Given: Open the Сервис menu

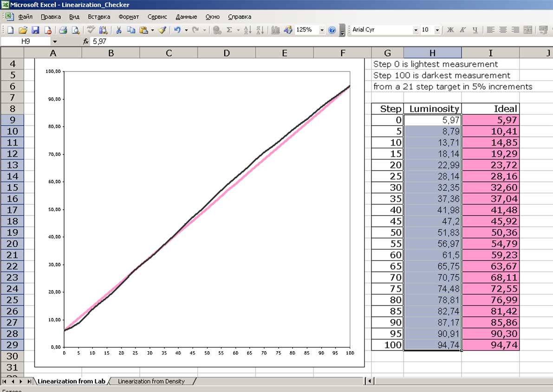Looking at the screenshot, I should coord(157,17).
